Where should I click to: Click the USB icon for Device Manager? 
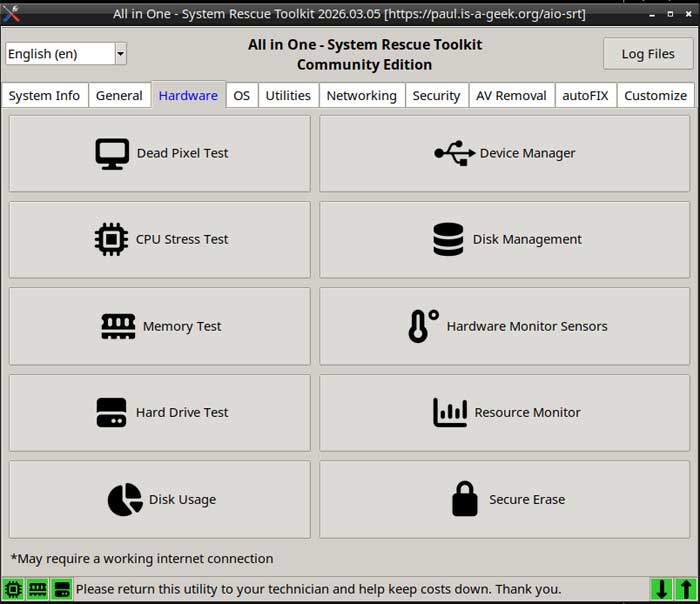454,153
